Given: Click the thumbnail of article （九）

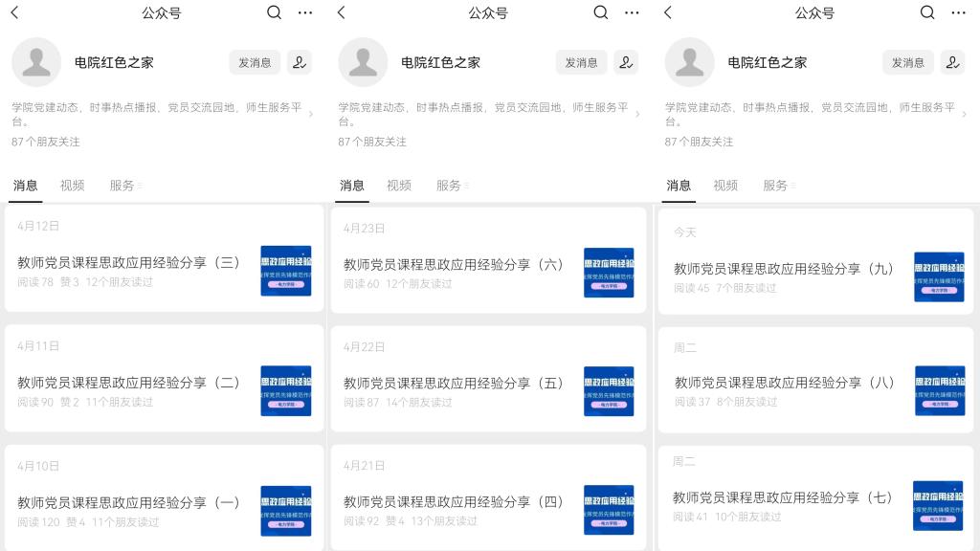Looking at the screenshot, I should 938,276.
